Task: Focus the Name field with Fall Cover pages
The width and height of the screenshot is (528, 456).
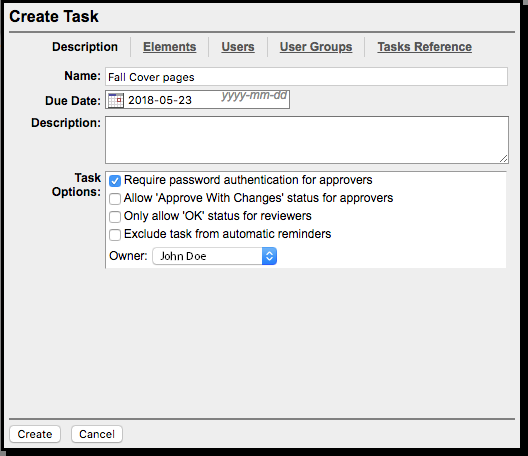Action: (x=306, y=77)
